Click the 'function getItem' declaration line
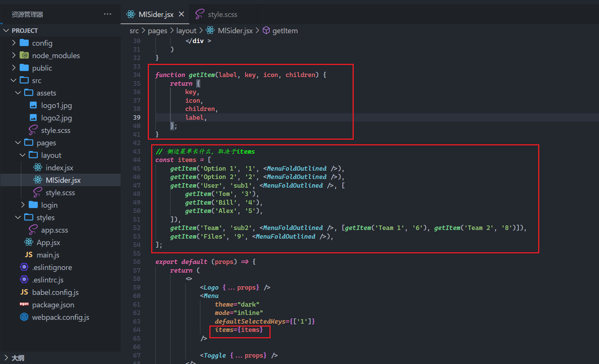This screenshot has width=599, height=364. pyautogui.click(x=241, y=75)
